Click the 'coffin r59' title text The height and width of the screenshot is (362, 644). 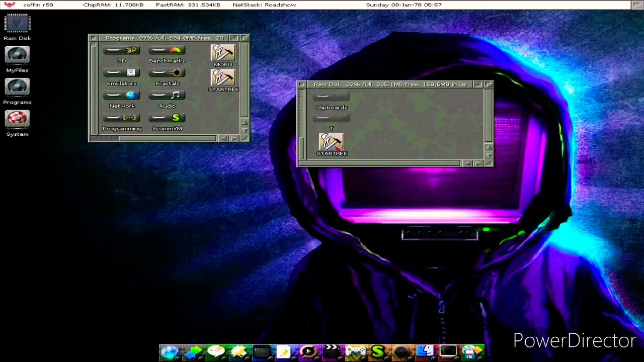(x=38, y=5)
